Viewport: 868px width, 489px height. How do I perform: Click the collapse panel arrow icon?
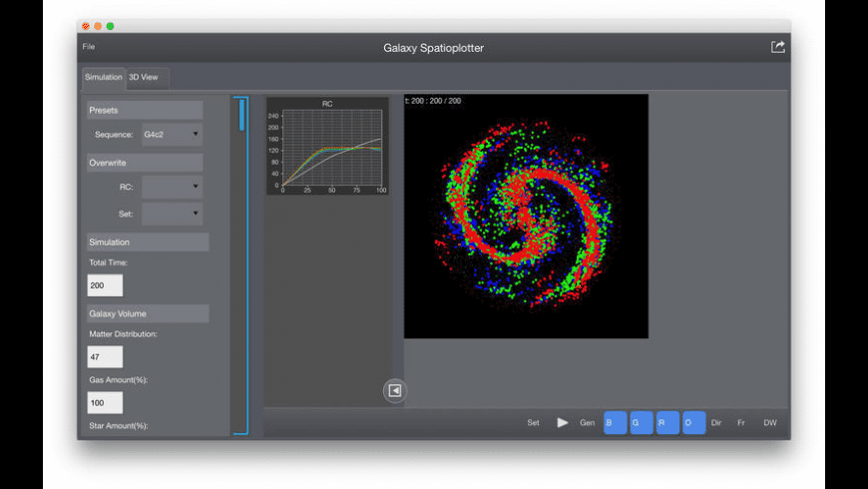[x=395, y=391]
